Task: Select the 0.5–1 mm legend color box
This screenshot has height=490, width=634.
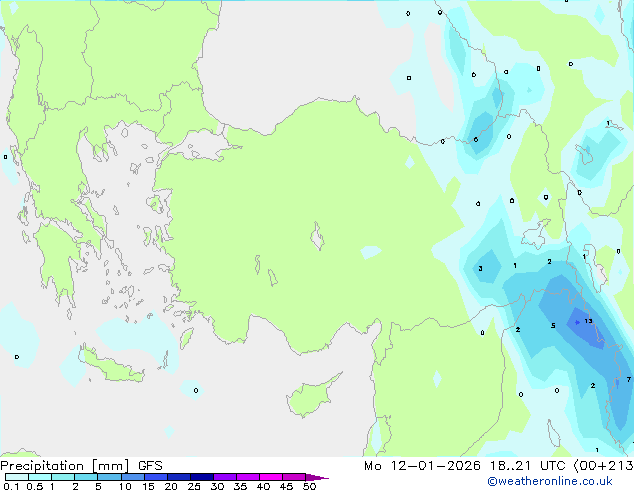Action: tap(40, 477)
